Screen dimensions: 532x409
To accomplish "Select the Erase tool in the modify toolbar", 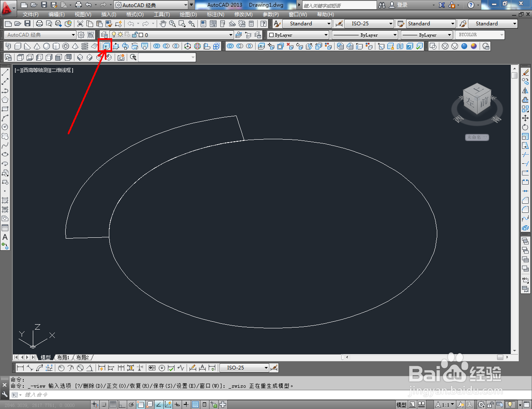I will click(525, 72).
